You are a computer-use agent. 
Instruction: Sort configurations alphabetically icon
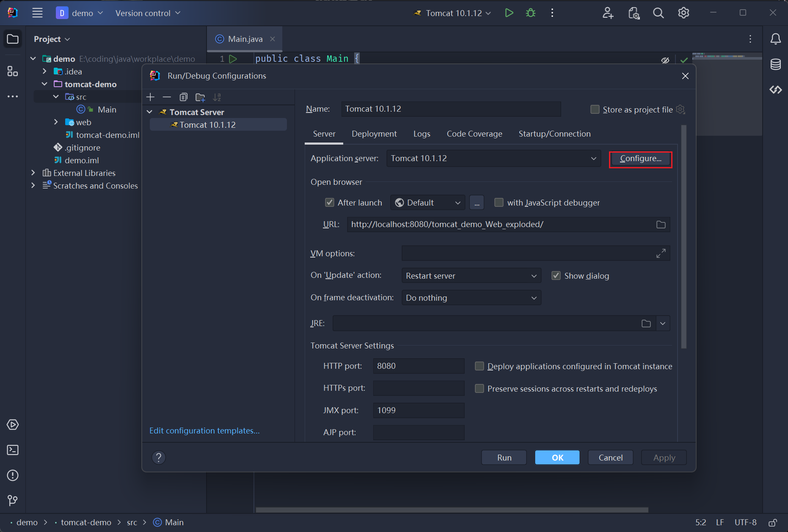pyautogui.click(x=217, y=97)
